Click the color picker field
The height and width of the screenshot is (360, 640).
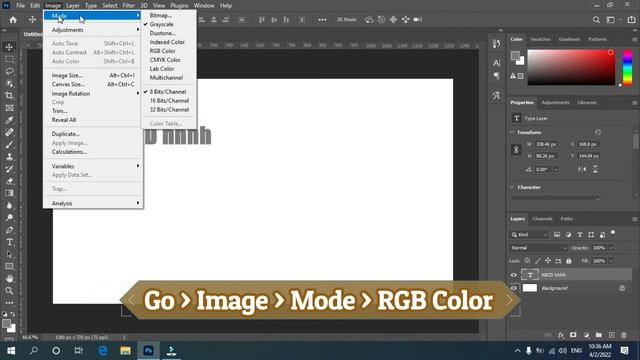pyautogui.click(x=571, y=67)
